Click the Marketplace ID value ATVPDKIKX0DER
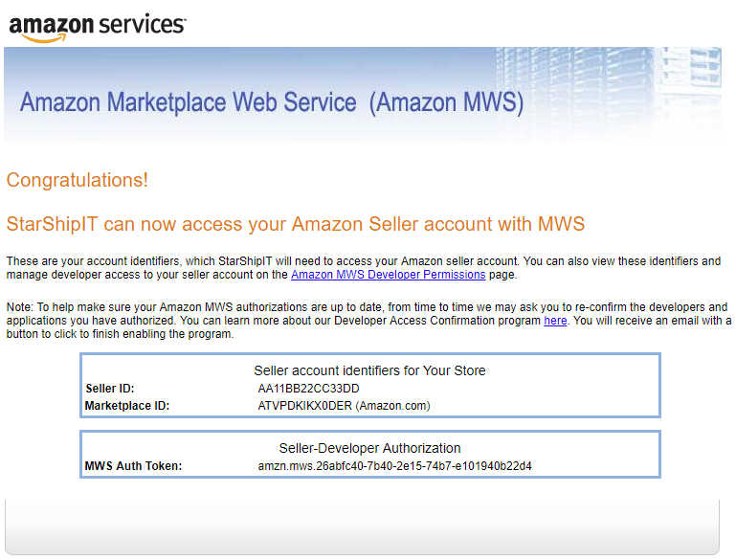Viewport: 736px width, 560px height. 304,406
